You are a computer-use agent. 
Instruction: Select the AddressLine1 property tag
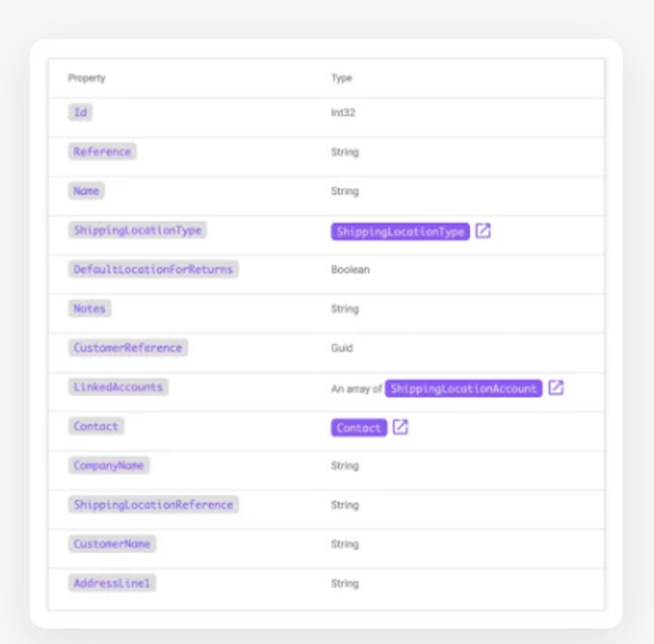(112, 583)
